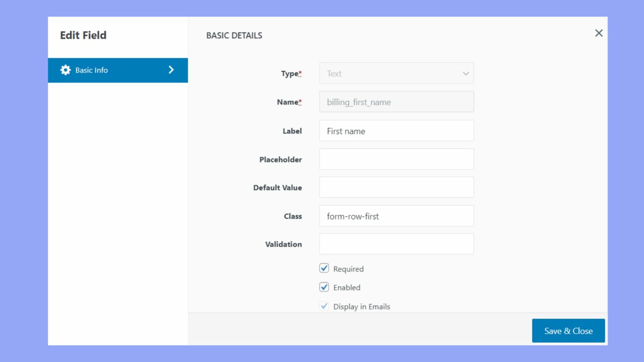Viewport: 644px width, 362px height.
Task: Click the Class field showing form-row-first
Action: pos(396,216)
